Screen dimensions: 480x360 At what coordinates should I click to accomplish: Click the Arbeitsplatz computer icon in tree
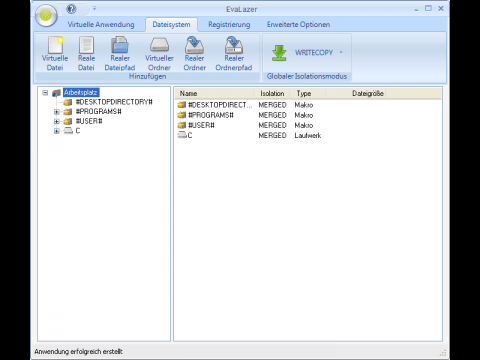tap(57, 93)
